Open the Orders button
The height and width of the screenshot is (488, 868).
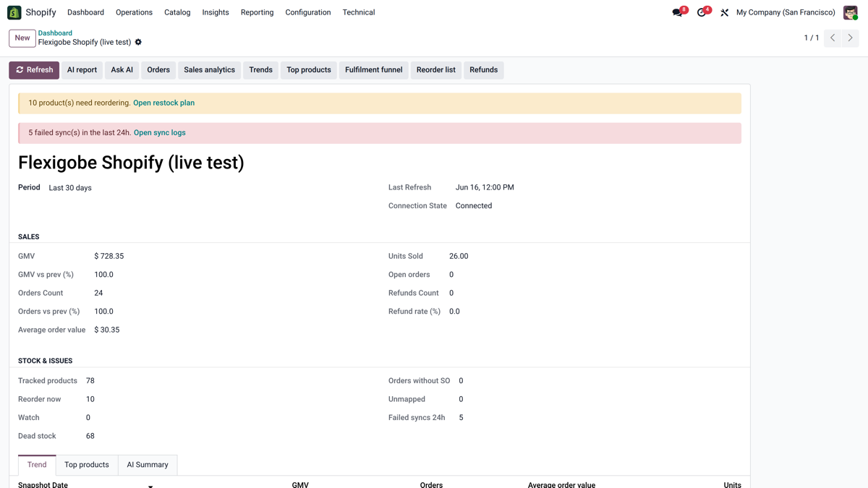[x=158, y=70]
